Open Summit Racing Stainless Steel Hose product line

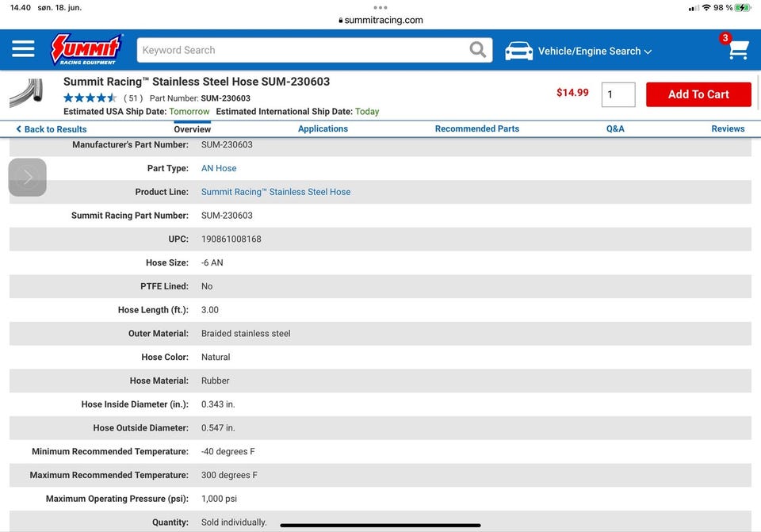pyautogui.click(x=276, y=192)
